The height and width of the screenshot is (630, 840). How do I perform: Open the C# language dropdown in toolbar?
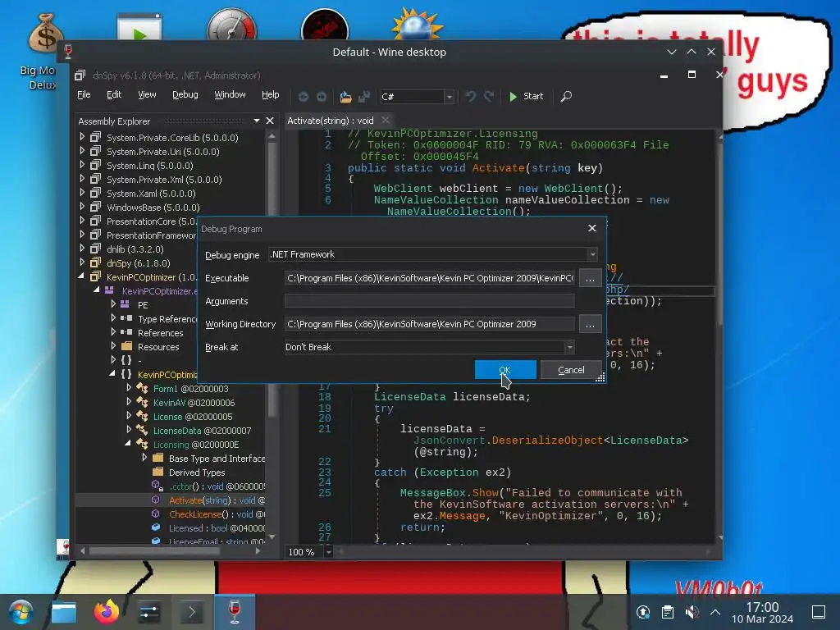pyautogui.click(x=450, y=97)
